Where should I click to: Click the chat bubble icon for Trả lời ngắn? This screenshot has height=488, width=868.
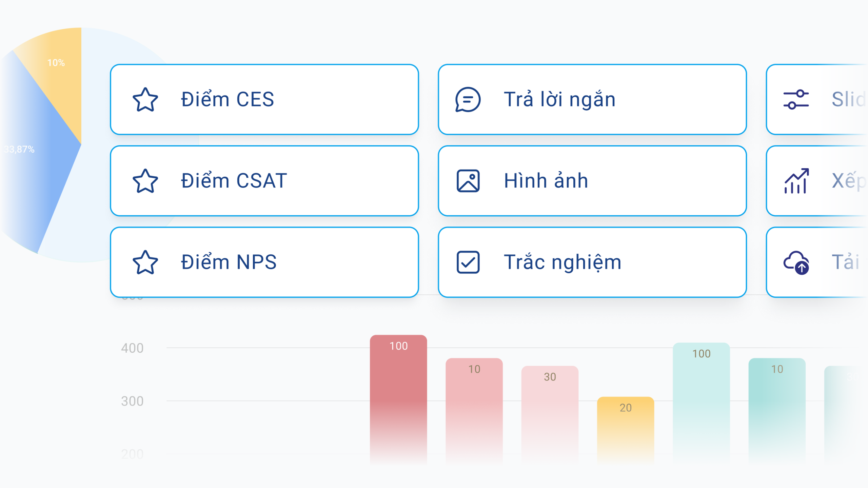coord(468,100)
